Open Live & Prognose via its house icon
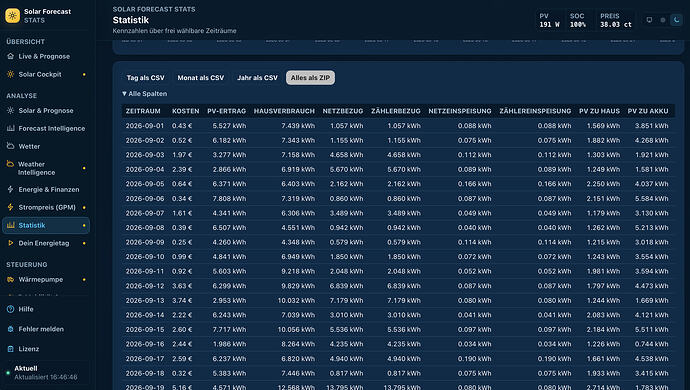690x390 pixels. (11, 56)
